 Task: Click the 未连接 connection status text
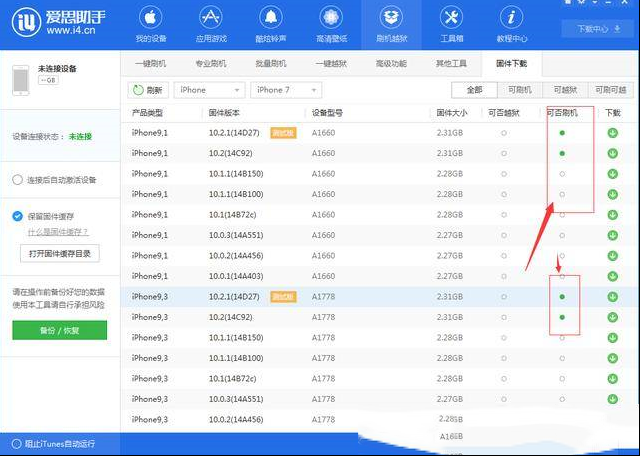80,137
